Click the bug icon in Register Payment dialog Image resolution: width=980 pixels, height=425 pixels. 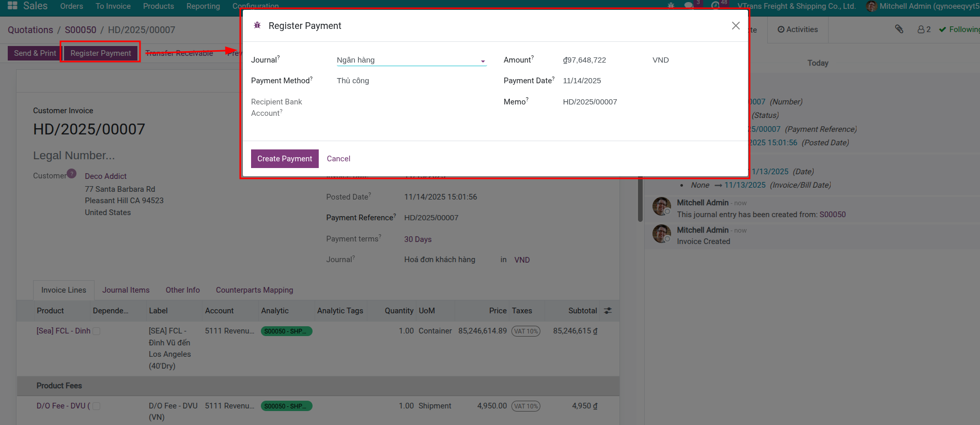(x=257, y=25)
